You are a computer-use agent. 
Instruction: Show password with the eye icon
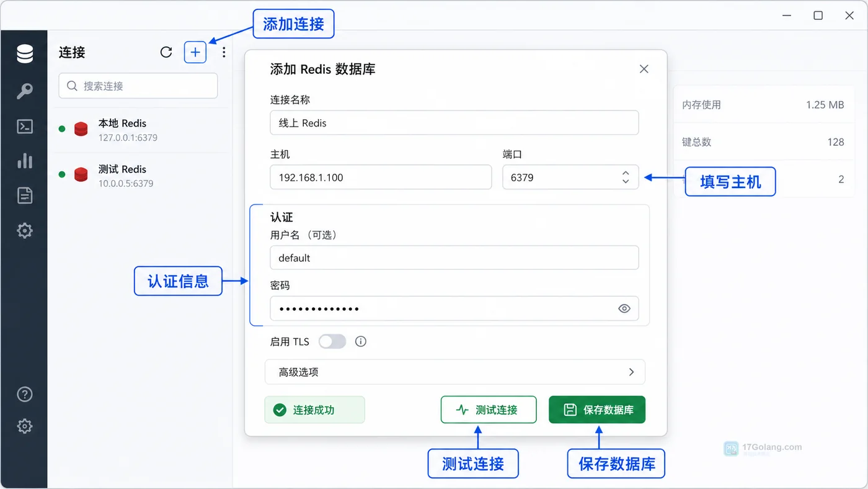[624, 308]
